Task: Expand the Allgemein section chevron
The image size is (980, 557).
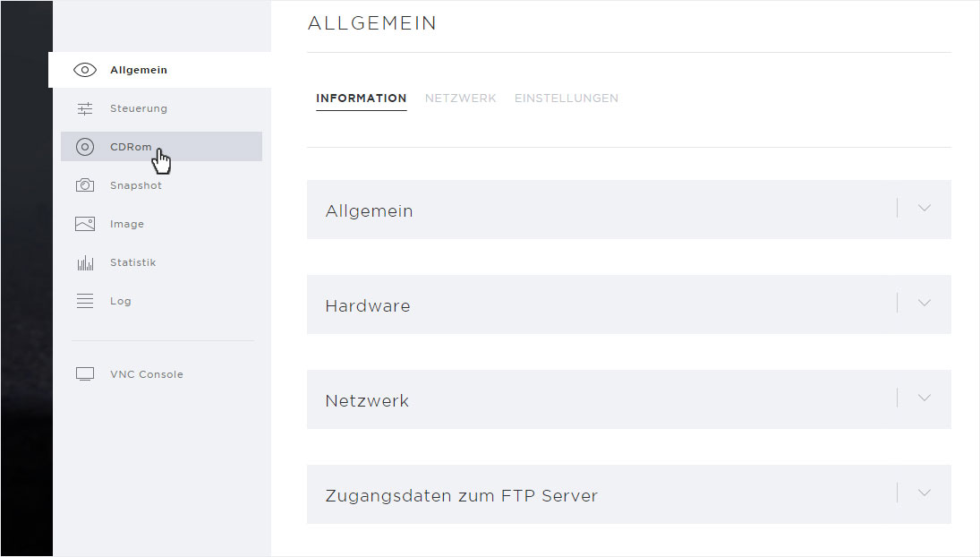Action: (925, 208)
